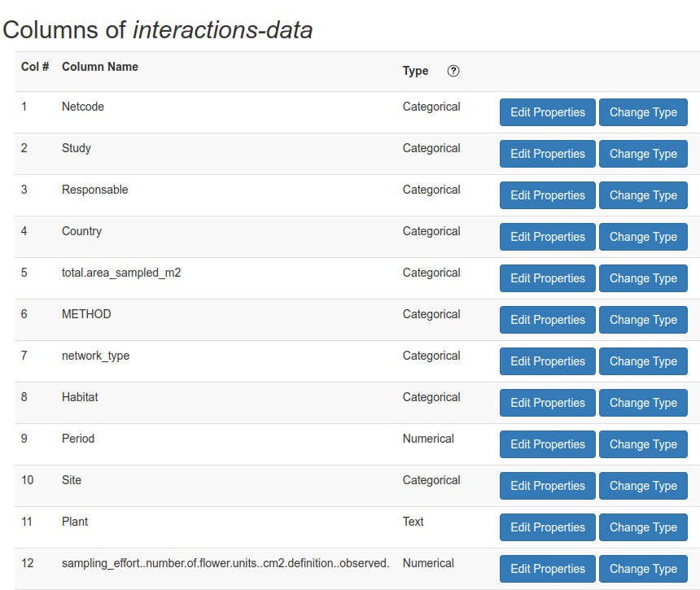Edit properties for the METHOD column
This screenshot has height=590, width=700.
(547, 320)
